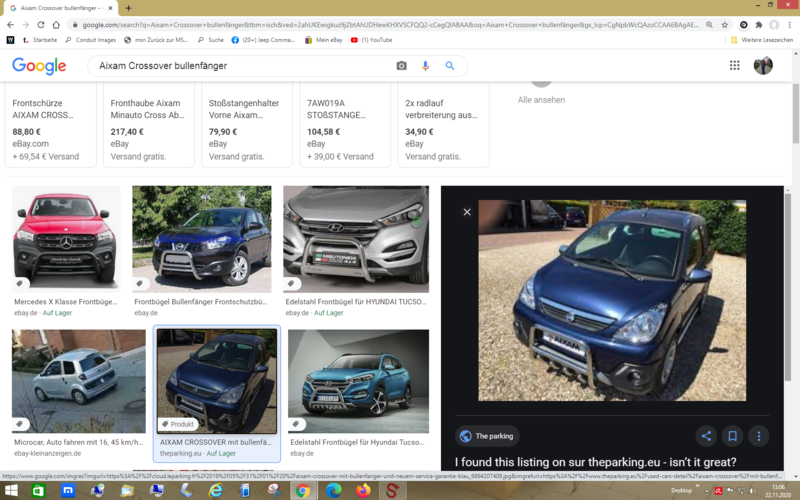Open the taskbar clock showing 13:06
Viewport: 800px width, 500px height.
[x=778, y=491]
